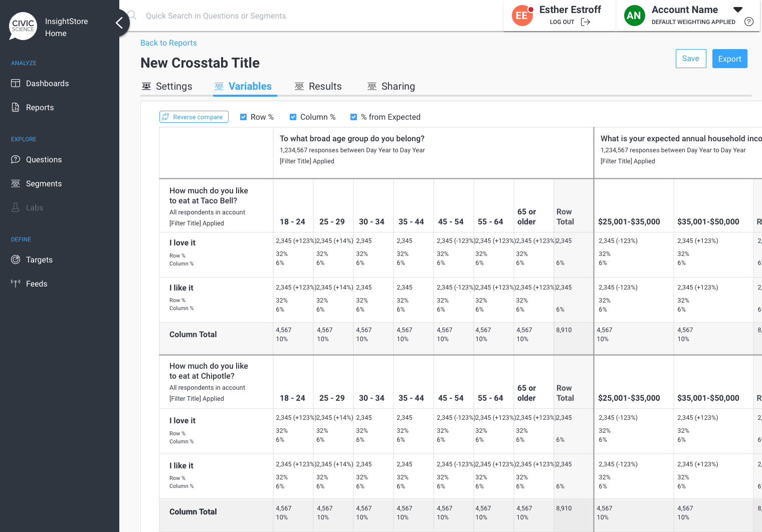This screenshot has height=532, width=762.
Task: Click the EE user avatar
Action: (522, 16)
